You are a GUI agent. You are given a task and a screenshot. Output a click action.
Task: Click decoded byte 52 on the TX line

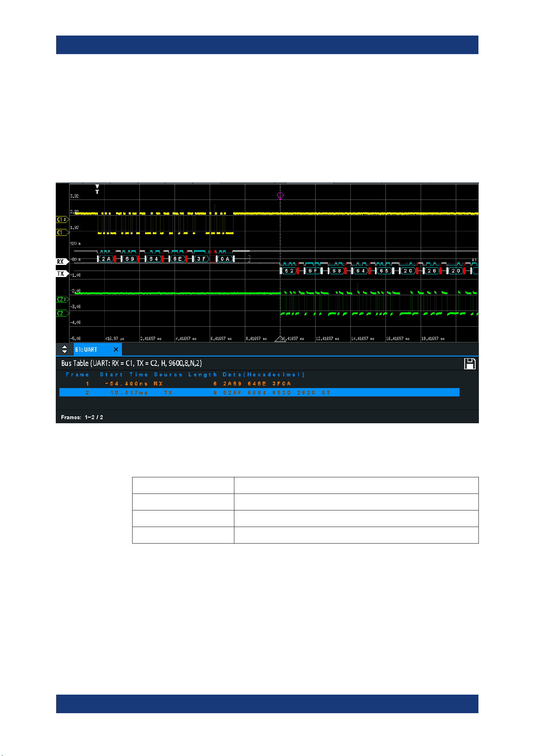289,271
